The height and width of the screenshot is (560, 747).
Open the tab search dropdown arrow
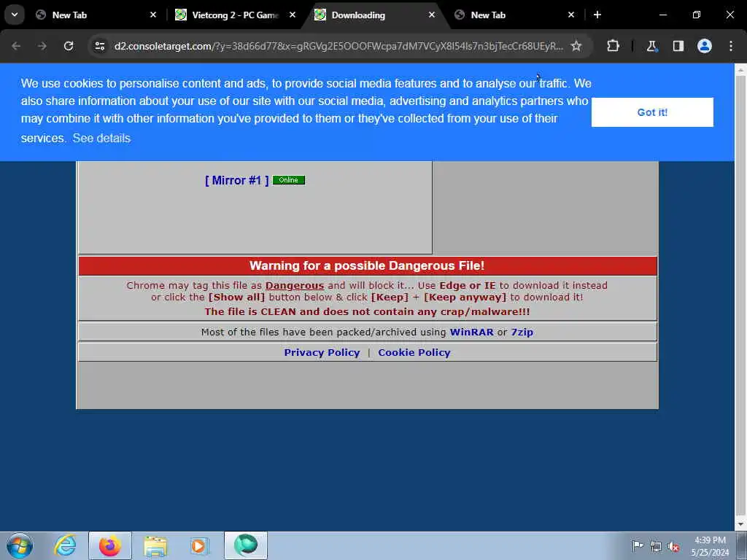point(15,15)
